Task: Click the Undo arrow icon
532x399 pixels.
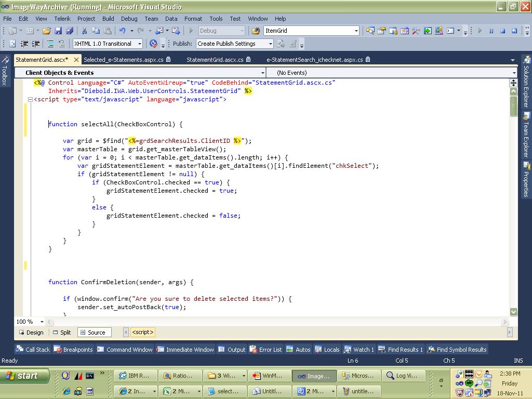Action: click(x=122, y=31)
